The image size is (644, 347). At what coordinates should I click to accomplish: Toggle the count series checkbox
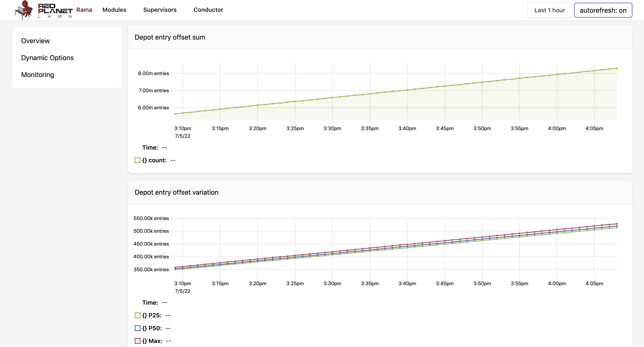[x=137, y=160]
